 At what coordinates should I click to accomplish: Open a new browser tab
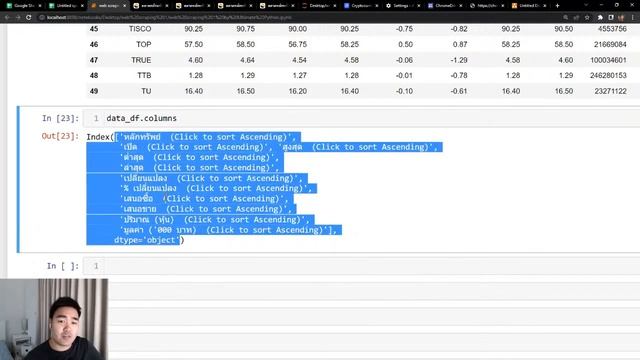(557, 6)
